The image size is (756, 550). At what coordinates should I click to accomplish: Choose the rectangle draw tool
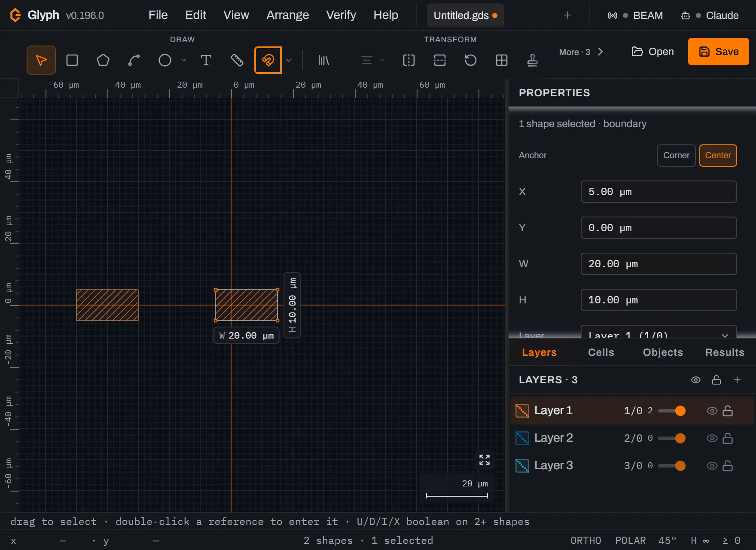coord(72,60)
